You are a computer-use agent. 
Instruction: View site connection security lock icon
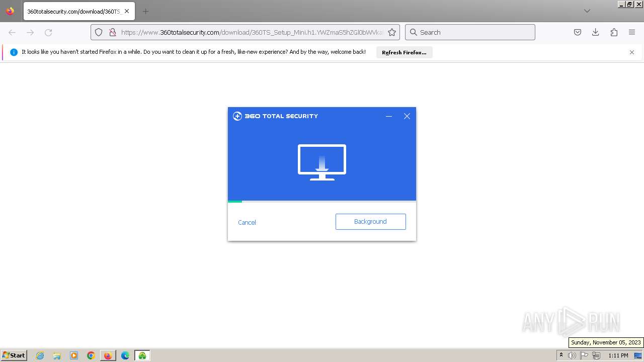(113, 32)
